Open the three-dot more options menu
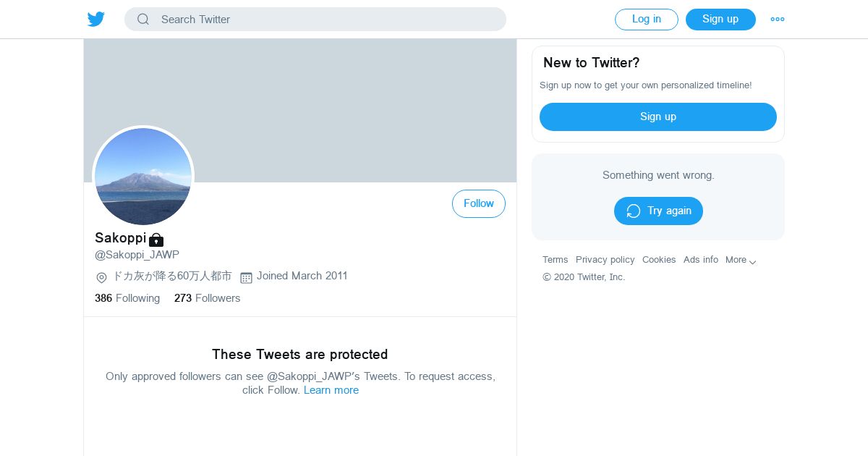868x456 pixels. tap(778, 20)
